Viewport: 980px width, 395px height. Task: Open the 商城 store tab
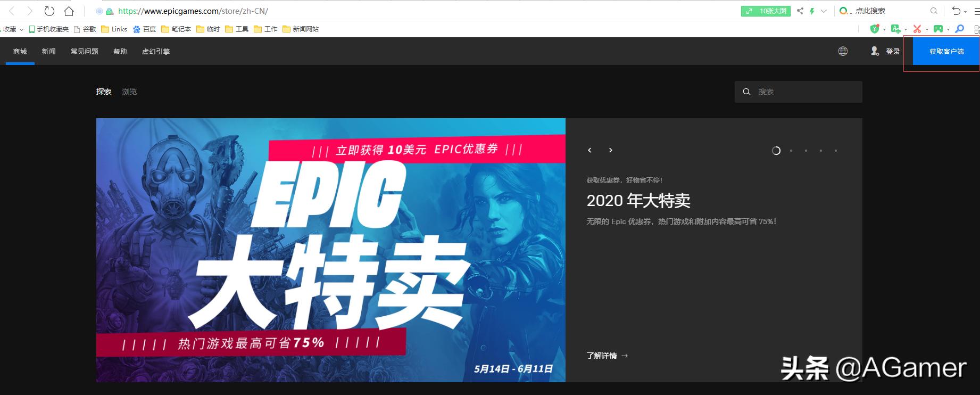(20, 51)
